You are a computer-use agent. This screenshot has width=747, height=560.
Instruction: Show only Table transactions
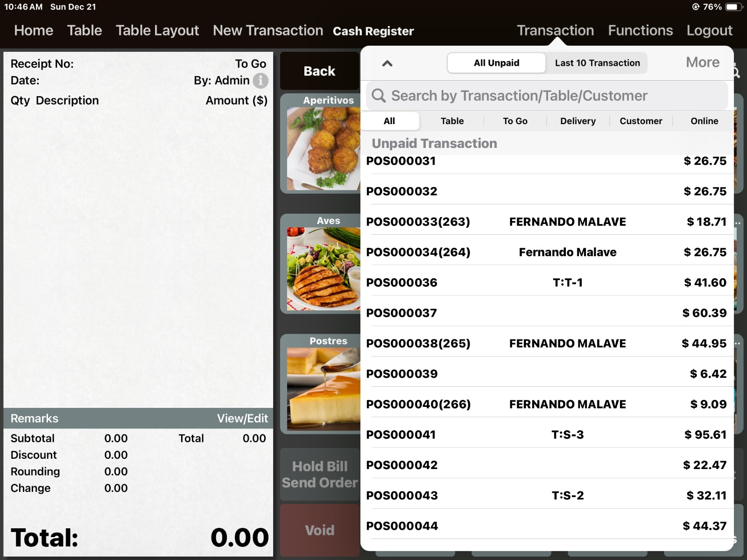pyautogui.click(x=452, y=121)
